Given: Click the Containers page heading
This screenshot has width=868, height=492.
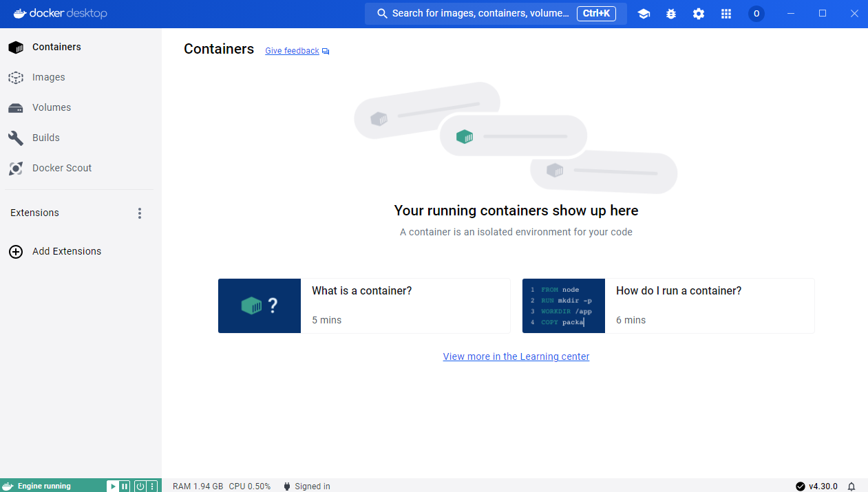Looking at the screenshot, I should click(219, 49).
